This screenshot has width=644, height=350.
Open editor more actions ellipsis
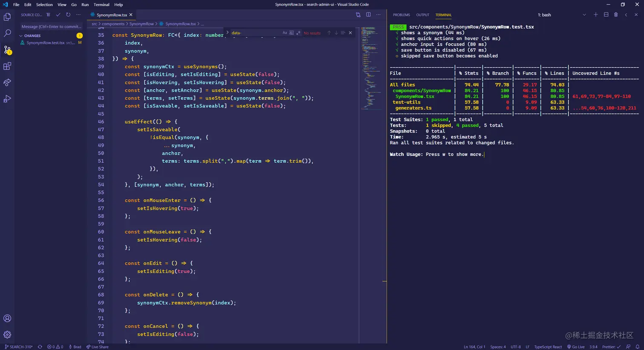point(378,15)
